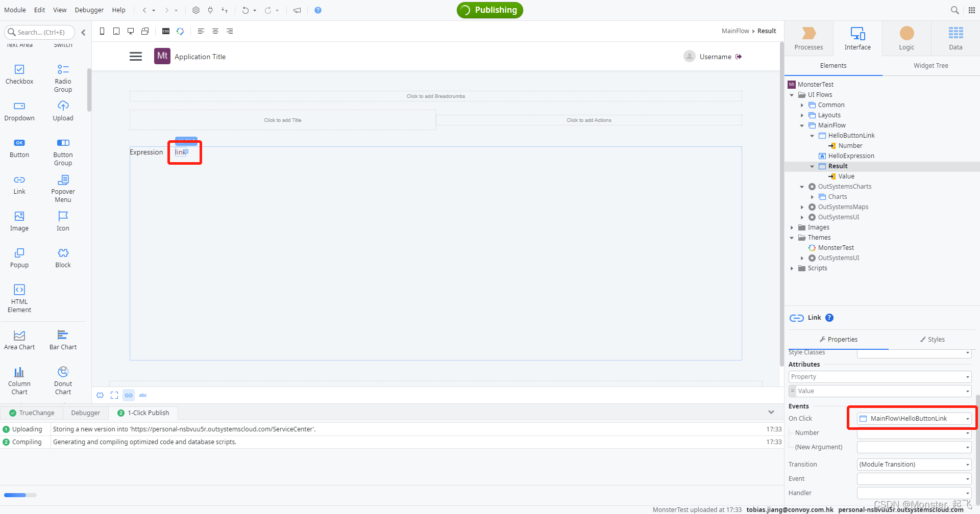Open the Data layer tab
This screenshot has width=980, height=514.
pyautogui.click(x=955, y=38)
